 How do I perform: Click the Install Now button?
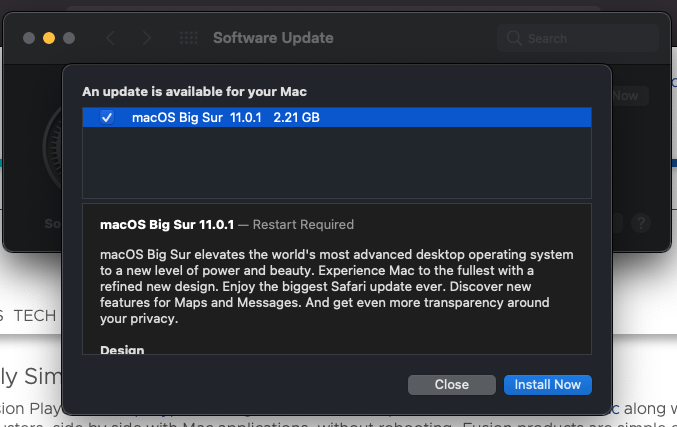[547, 384]
